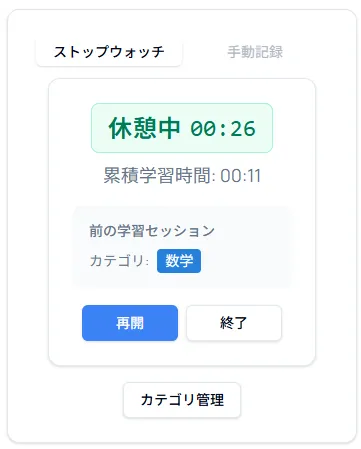
Task: Click the カテゴリ: label
Action: pos(119,261)
